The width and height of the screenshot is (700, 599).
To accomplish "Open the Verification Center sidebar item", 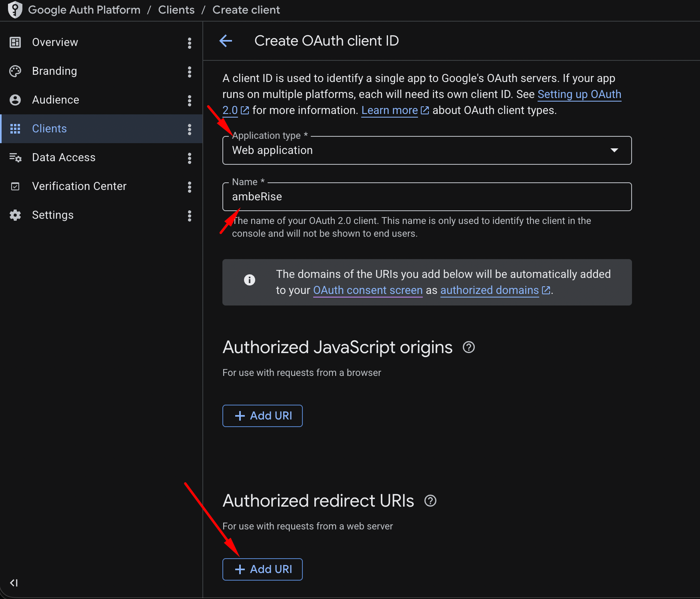I will coord(101,186).
